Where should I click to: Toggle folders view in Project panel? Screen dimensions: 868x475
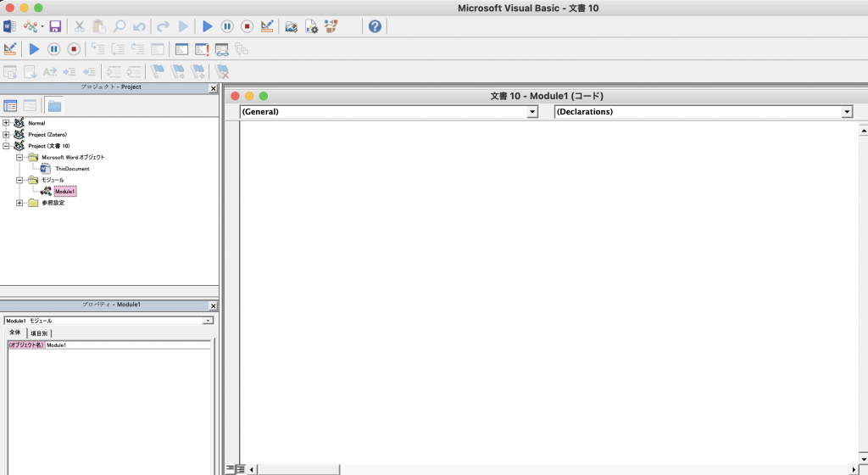click(x=54, y=106)
